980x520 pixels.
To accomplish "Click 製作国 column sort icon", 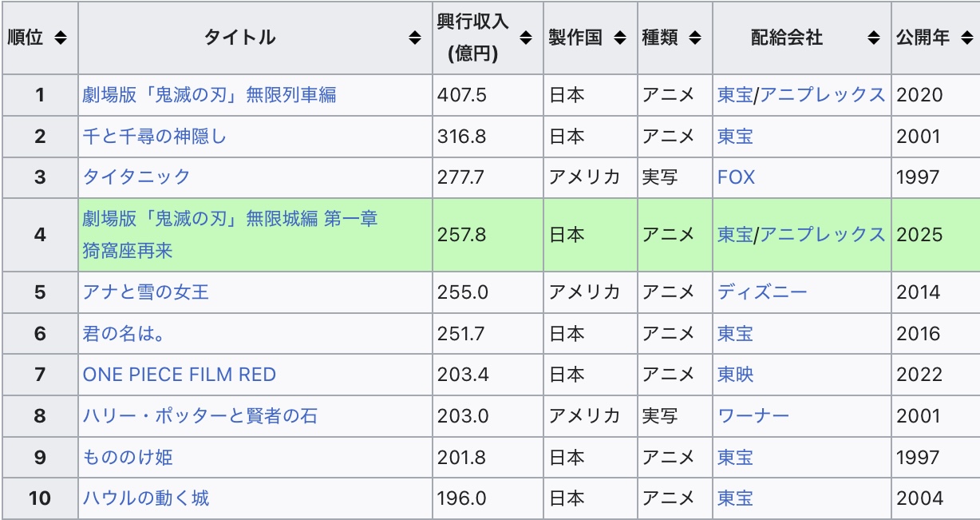I will coord(620,38).
